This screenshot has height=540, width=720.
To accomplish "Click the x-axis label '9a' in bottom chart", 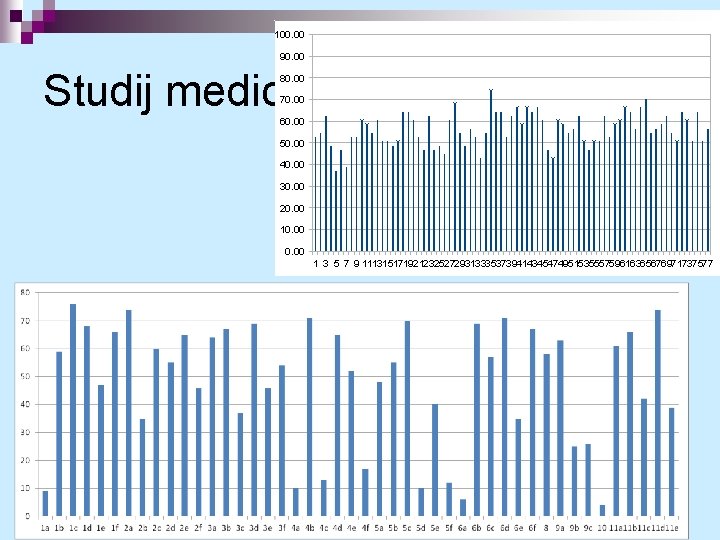I will (x=560, y=528).
